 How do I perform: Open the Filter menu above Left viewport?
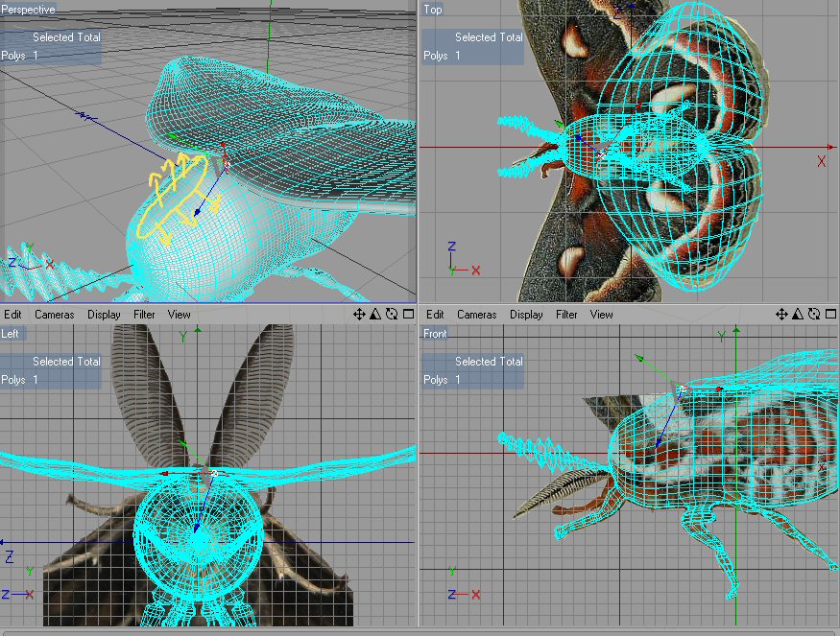click(144, 315)
